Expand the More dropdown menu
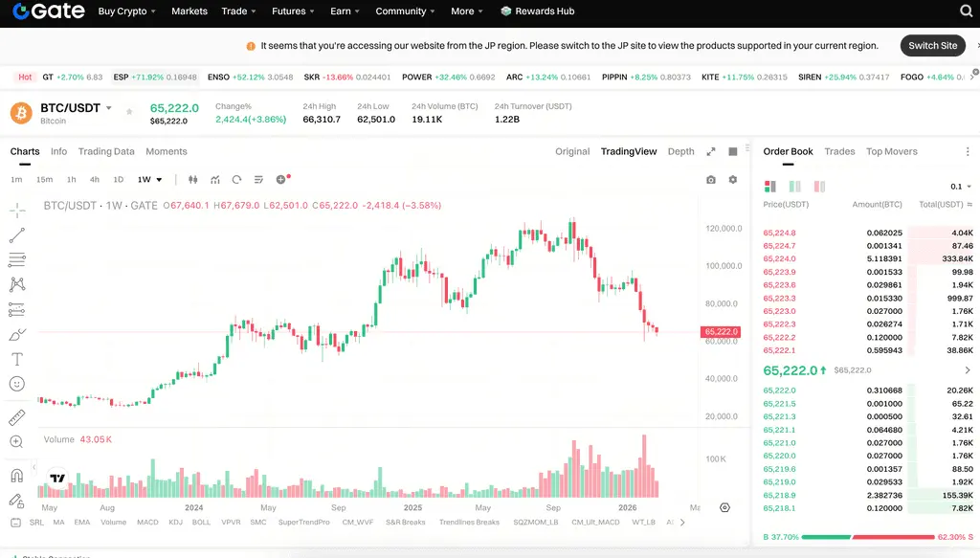The image size is (980, 558). (x=467, y=11)
